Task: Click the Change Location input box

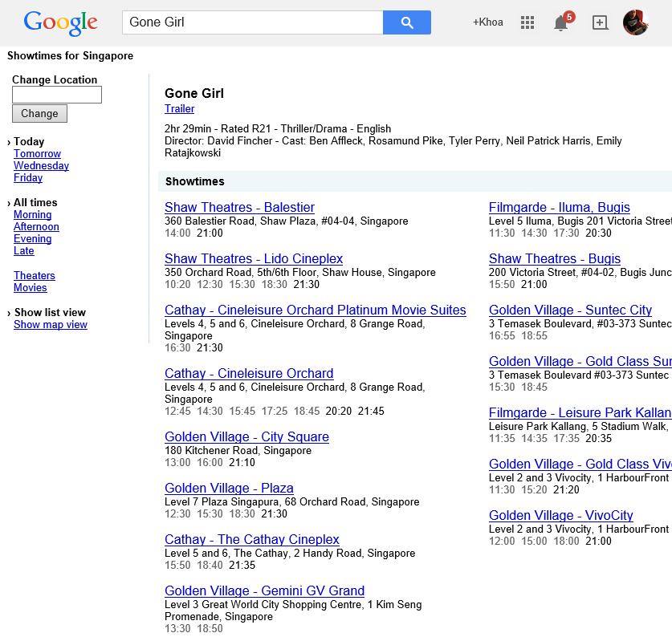Action: point(56,95)
